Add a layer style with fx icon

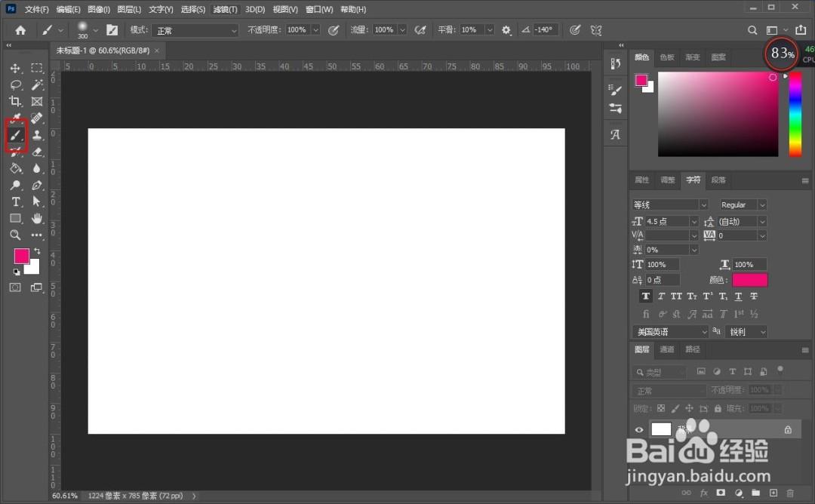pos(704,493)
